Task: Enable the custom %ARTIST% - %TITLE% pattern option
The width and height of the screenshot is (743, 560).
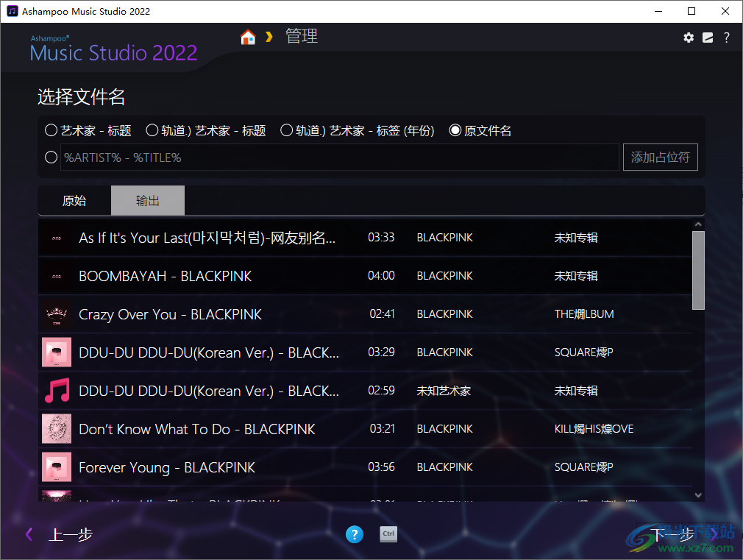Action: (51, 157)
